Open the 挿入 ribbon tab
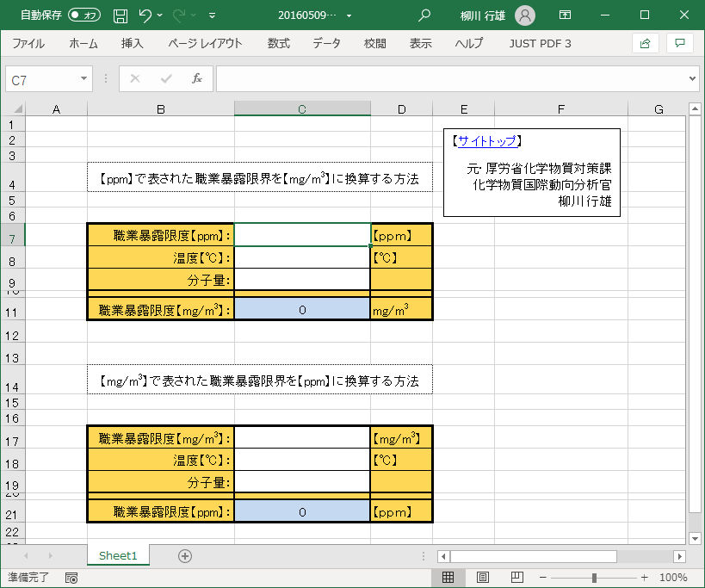705x588 pixels. click(132, 43)
